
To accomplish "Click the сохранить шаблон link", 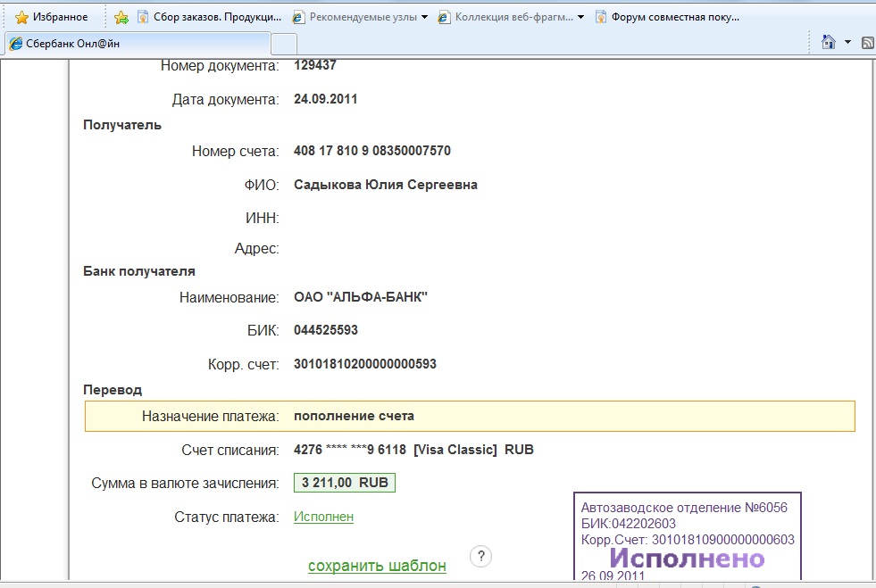I will click(x=377, y=566).
